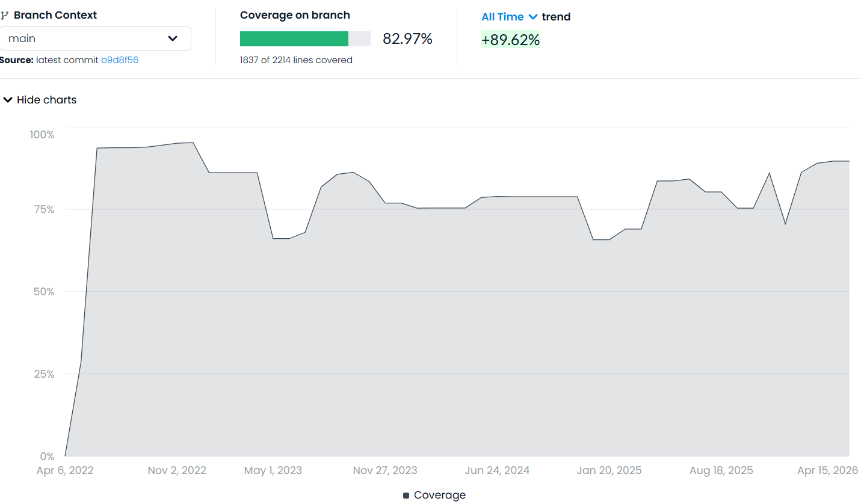Click the +89.62% trend badge

tap(510, 40)
